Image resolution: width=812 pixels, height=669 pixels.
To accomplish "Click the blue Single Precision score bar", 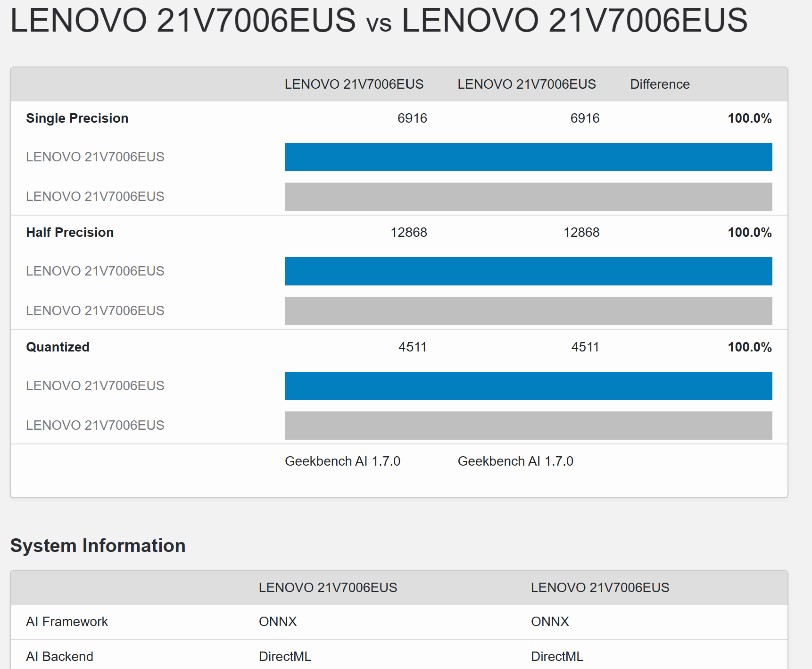I will [529, 157].
